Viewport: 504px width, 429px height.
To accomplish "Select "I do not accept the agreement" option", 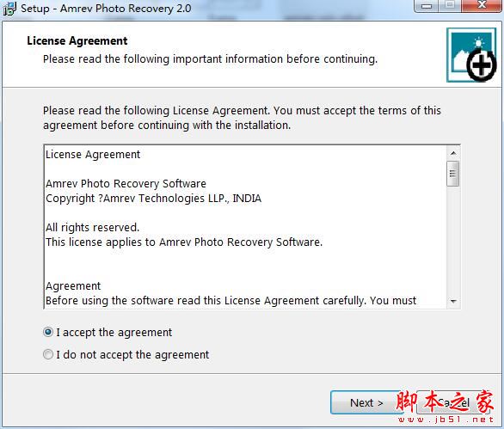I will [48, 354].
